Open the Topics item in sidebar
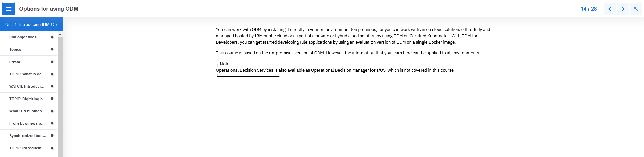 click(29, 49)
